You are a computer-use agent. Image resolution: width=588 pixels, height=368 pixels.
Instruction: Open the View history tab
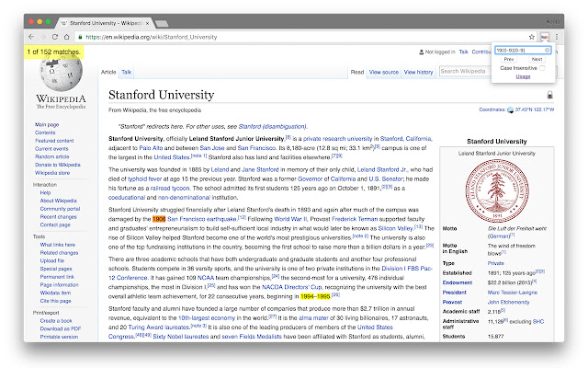coord(419,72)
